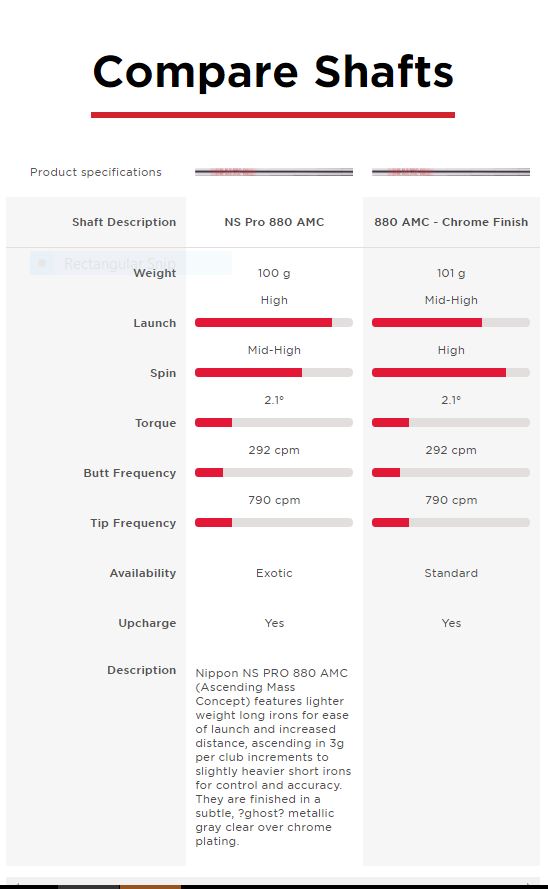Click the Tip Frequency bar for Chrome Finish shaft
548x889 pixels.
point(451,522)
